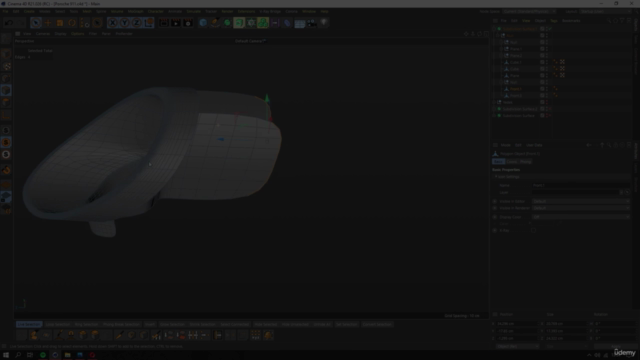Toggle the X axis lock
This screenshot has height=360, width=640.
point(113,23)
